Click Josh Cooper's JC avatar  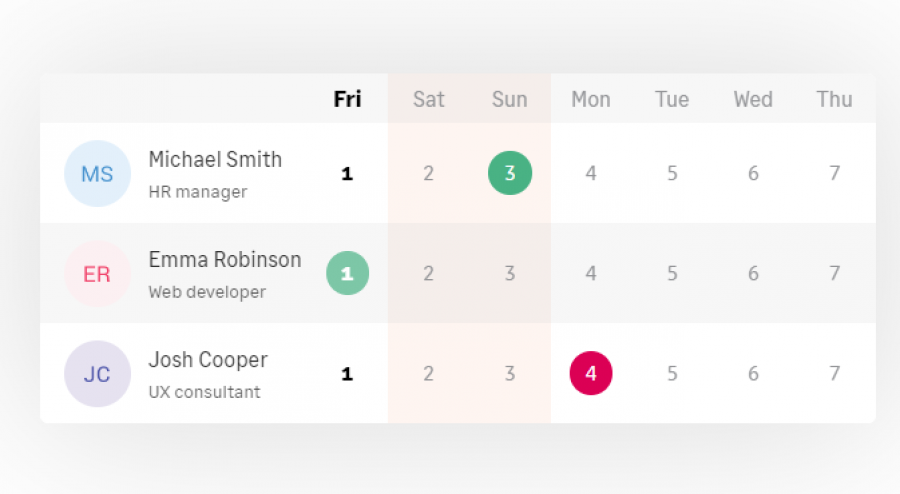click(x=98, y=374)
